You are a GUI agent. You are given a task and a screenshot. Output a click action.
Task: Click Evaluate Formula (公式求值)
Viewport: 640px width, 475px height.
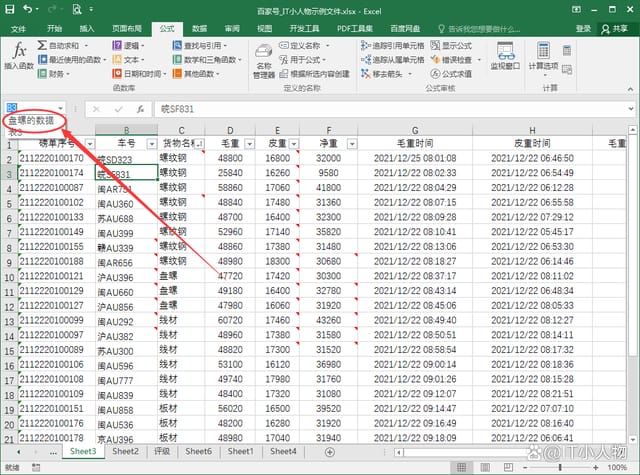click(457, 73)
